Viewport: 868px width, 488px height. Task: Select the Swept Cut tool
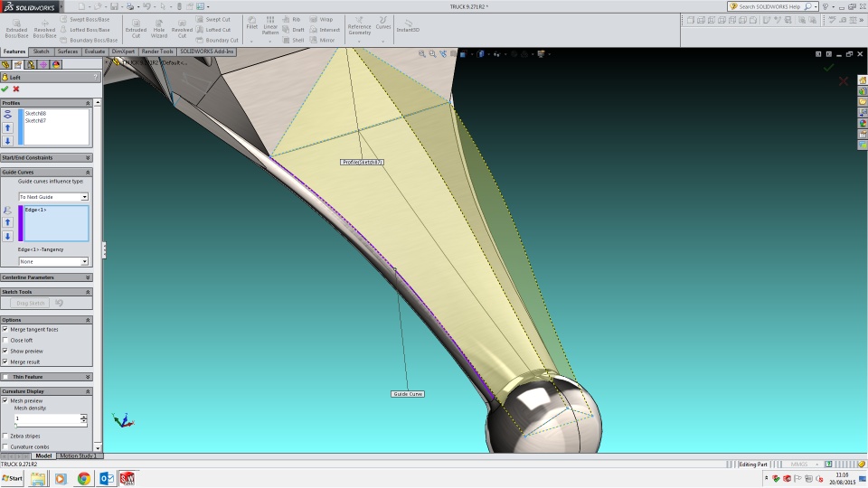(213, 19)
